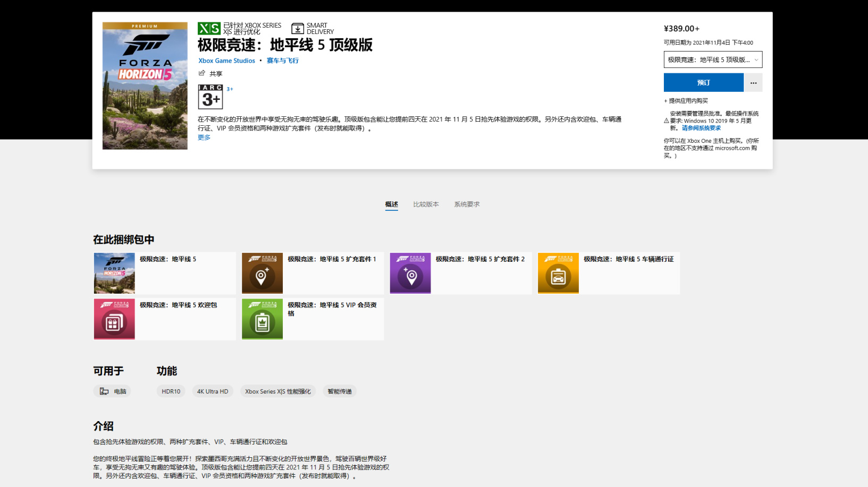Click the 介绍 introduction heading
This screenshot has height=487, width=868.
(x=103, y=426)
